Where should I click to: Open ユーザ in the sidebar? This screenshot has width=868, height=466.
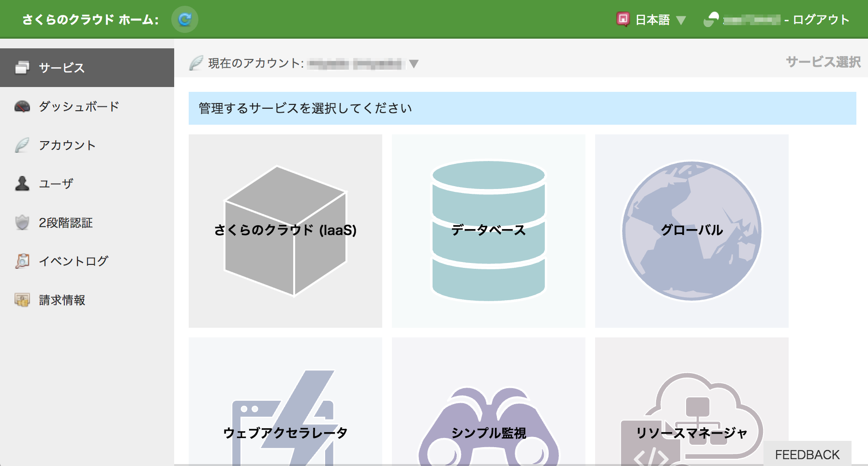click(x=87, y=184)
